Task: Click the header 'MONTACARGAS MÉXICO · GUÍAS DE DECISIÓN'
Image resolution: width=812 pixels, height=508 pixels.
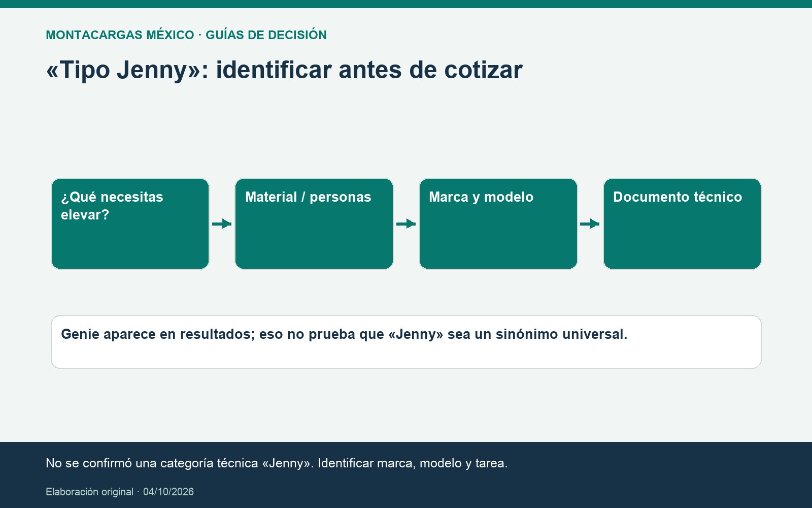Action: click(x=186, y=35)
